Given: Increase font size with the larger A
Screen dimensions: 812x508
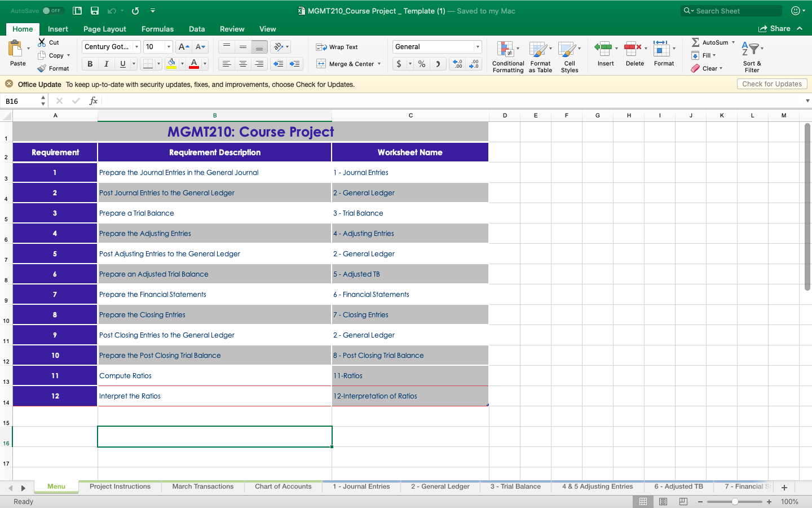Looking at the screenshot, I should 183,47.
